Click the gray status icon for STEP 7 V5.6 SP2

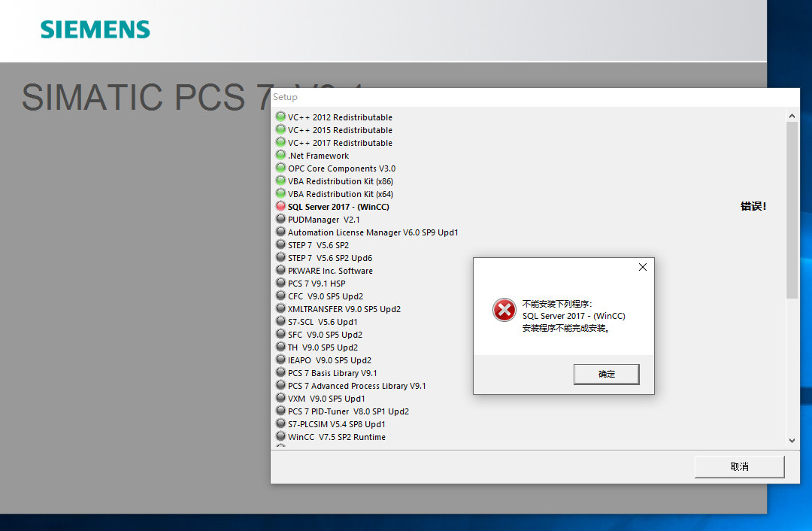click(280, 244)
